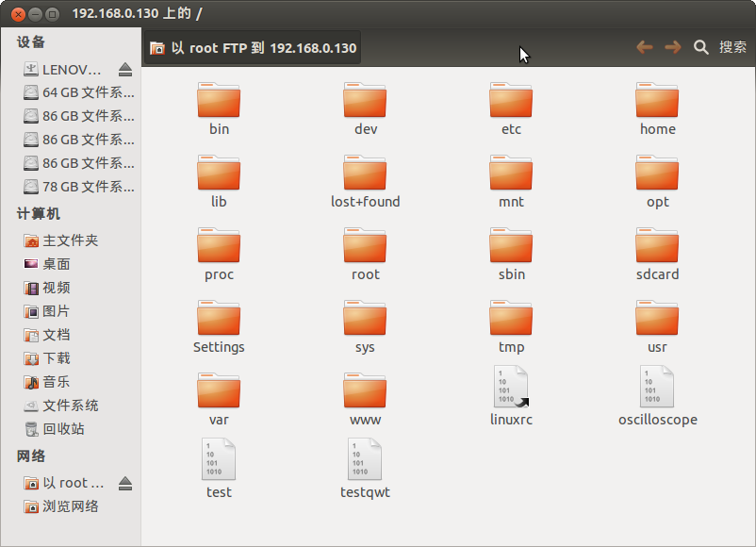Viewport: 756px width, 547px height.
Task: Open the home folder icon
Action: pos(657,100)
